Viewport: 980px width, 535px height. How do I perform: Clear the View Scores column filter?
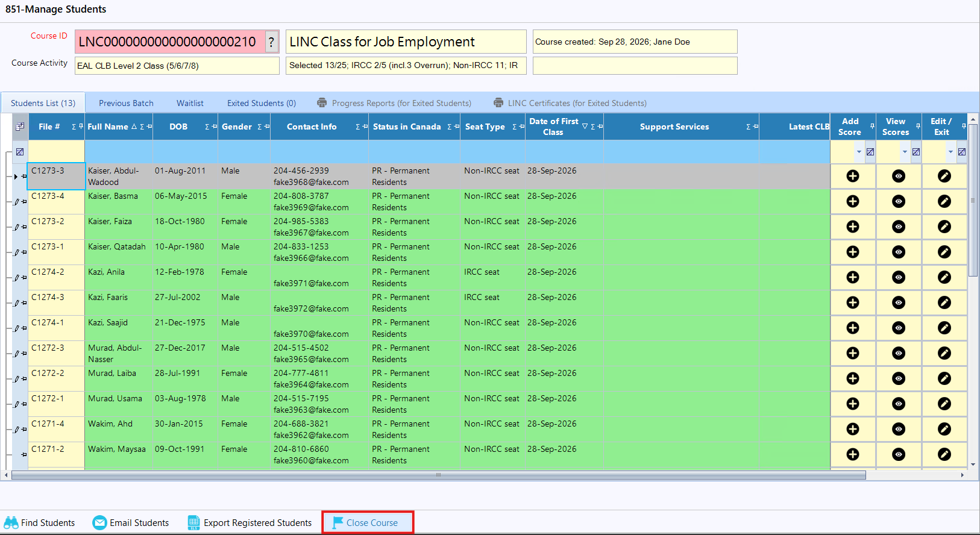[916, 152]
